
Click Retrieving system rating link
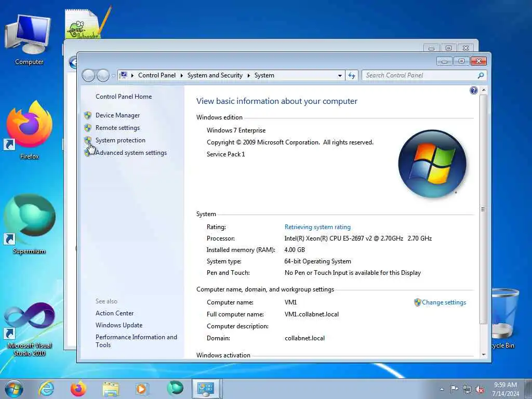coord(317,227)
